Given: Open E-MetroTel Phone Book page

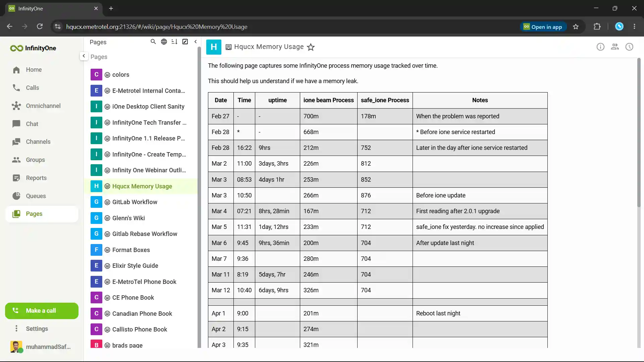Looking at the screenshot, I should pyautogui.click(x=141, y=282).
